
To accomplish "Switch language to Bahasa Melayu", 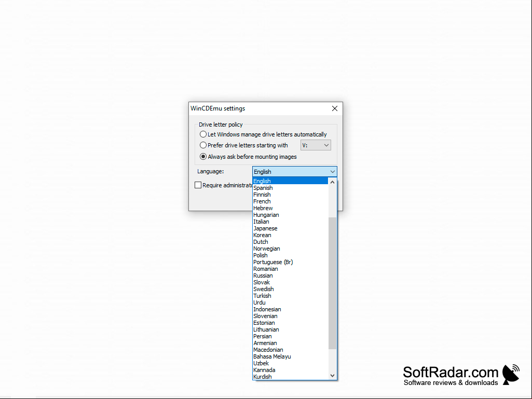I will pos(291,356).
